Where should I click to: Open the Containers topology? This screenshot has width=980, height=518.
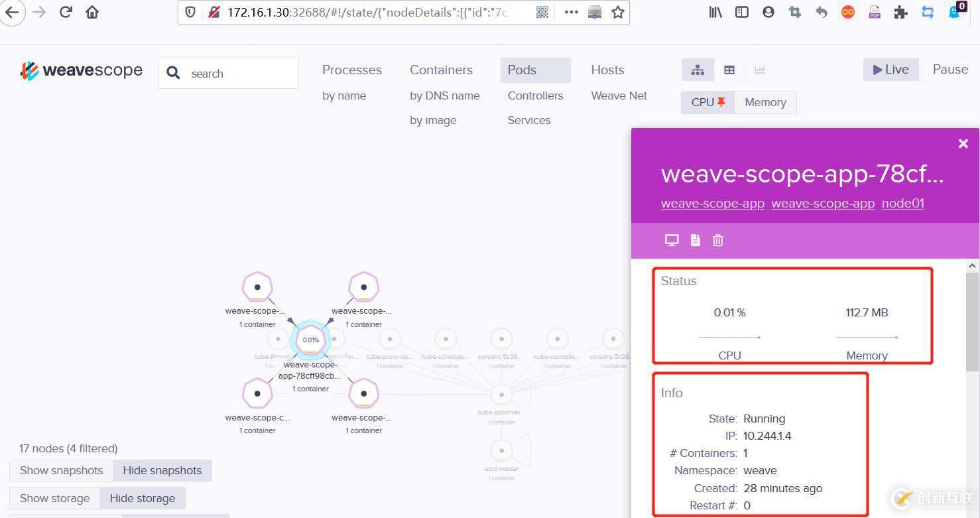tap(441, 70)
